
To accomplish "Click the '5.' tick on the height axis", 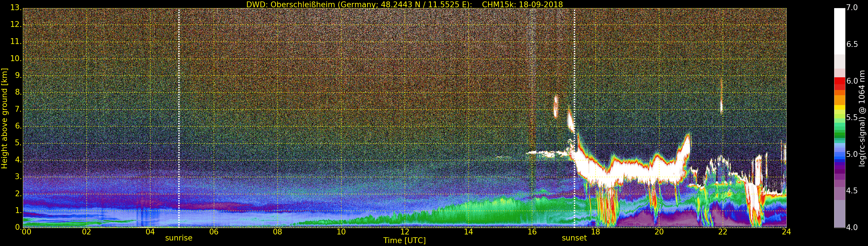I will pos(18,143).
